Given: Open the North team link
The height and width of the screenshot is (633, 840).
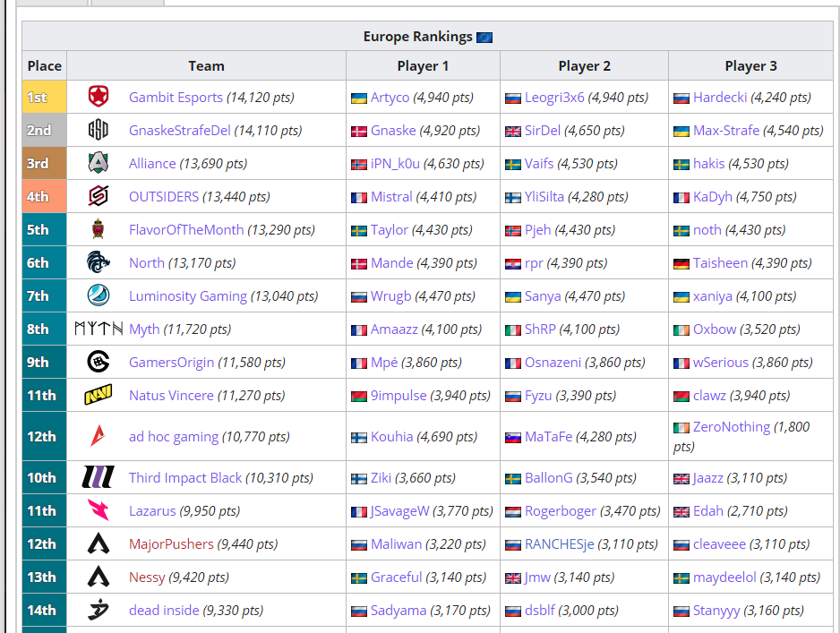Looking at the screenshot, I should click(x=147, y=263).
